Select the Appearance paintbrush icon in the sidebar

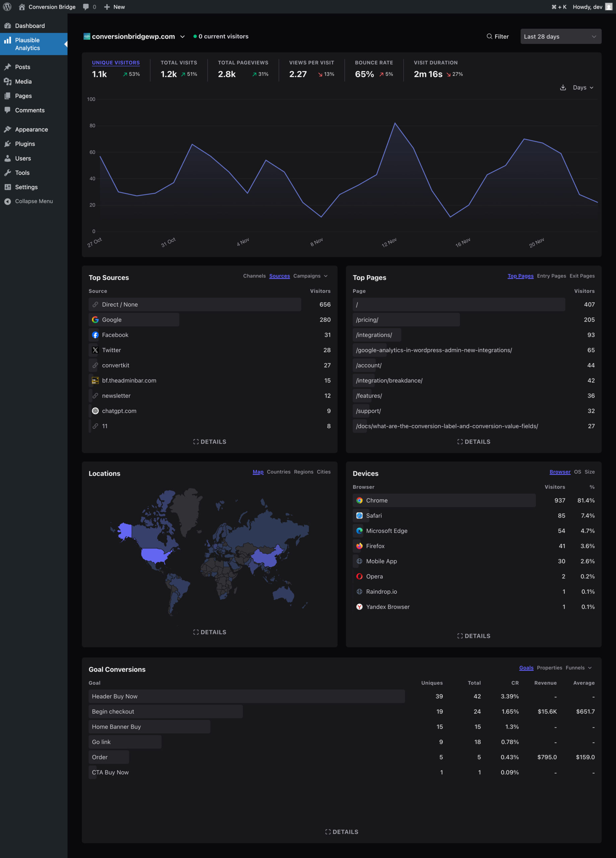8,129
